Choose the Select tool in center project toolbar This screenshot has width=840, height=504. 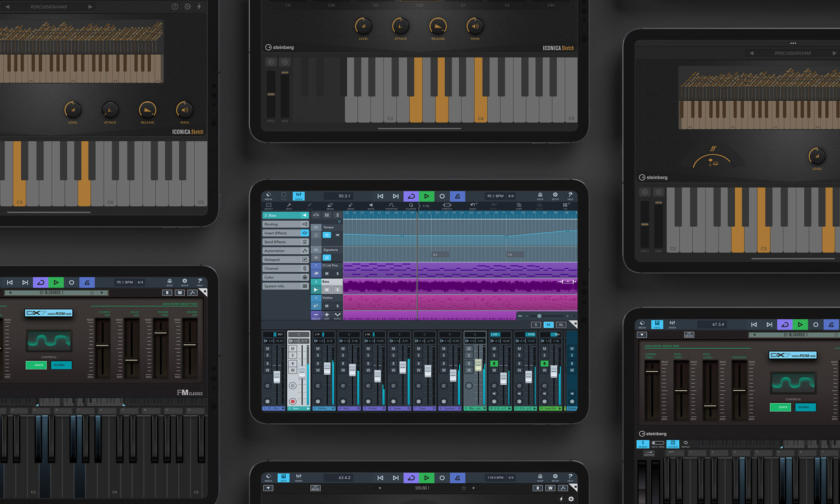269,206
